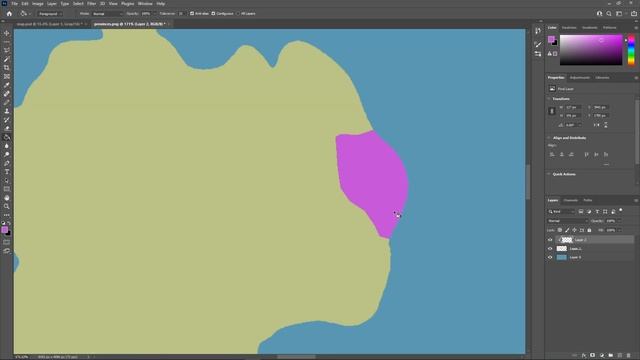Collapse the Align and Distribute section

[549, 138]
